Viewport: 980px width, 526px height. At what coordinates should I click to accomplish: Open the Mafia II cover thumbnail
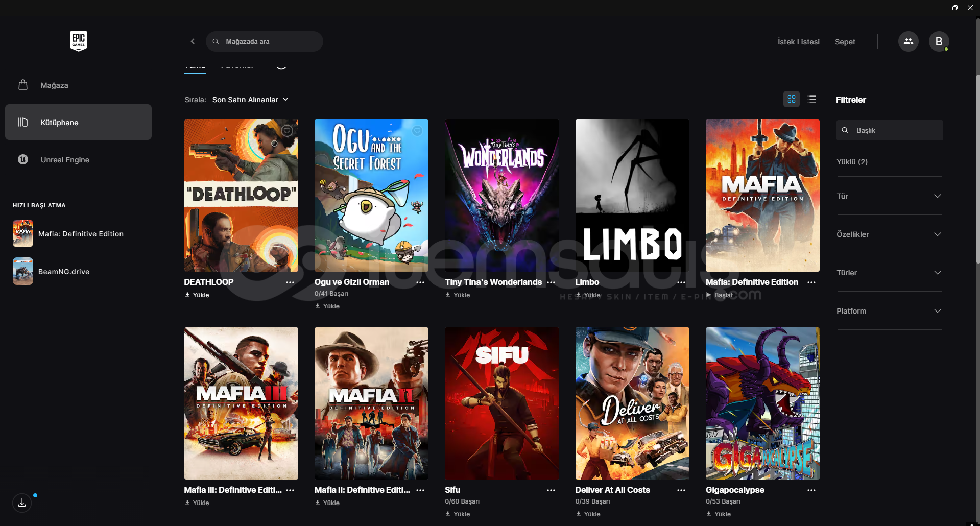click(x=371, y=403)
